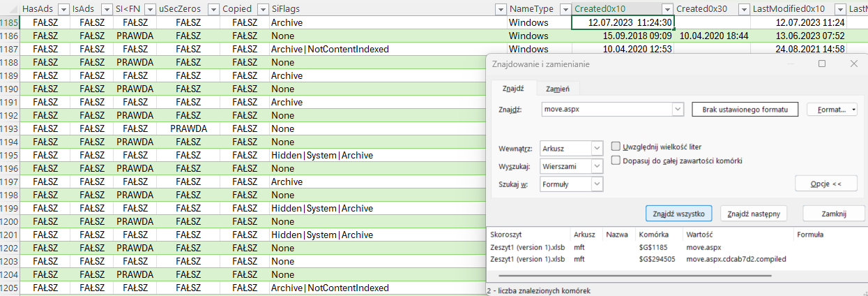This screenshot has width=868, height=296.
Task: Click the Copied column filter arrow
Action: pos(262,9)
